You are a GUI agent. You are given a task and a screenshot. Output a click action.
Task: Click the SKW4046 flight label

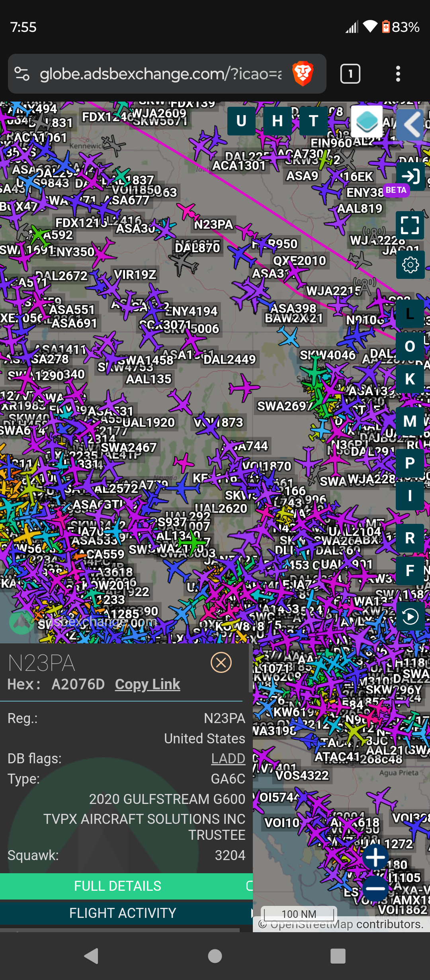tap(328, 355)
